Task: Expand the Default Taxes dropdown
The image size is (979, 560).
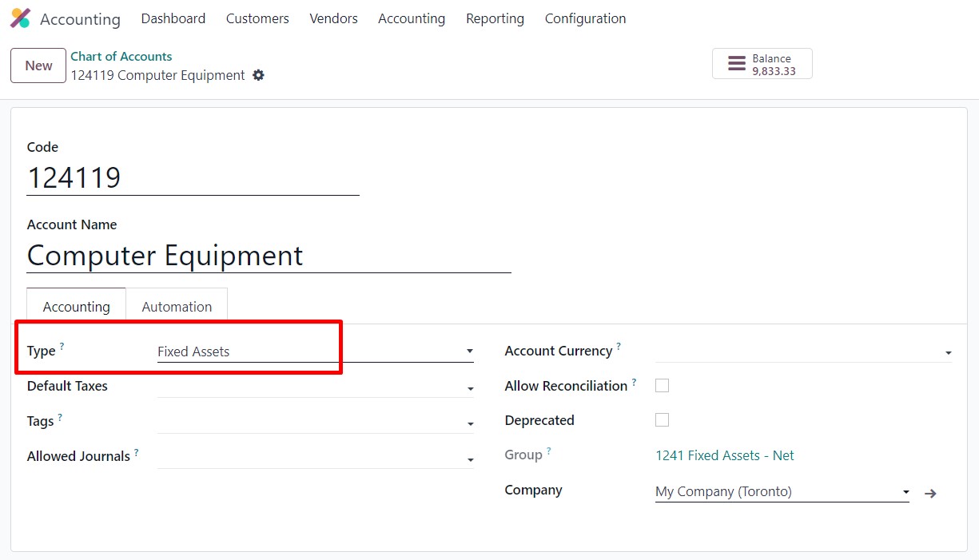Action: 316,387
